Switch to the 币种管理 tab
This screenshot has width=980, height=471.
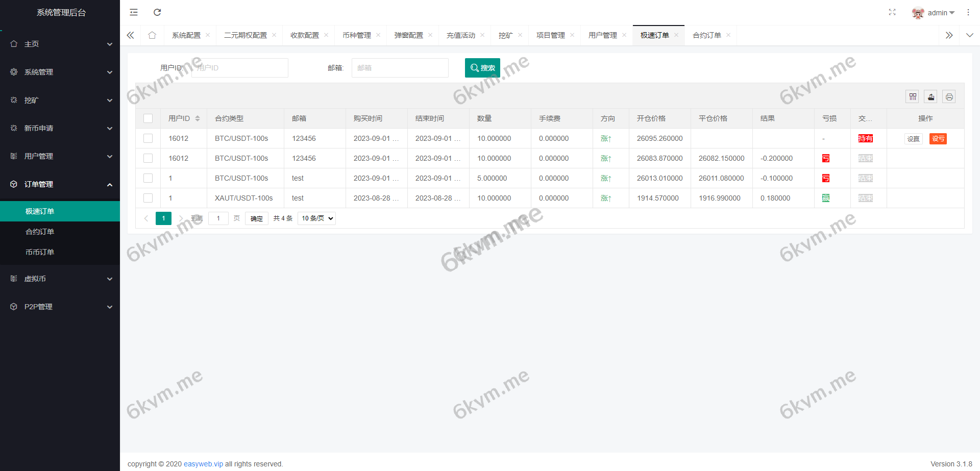(357, 35)
